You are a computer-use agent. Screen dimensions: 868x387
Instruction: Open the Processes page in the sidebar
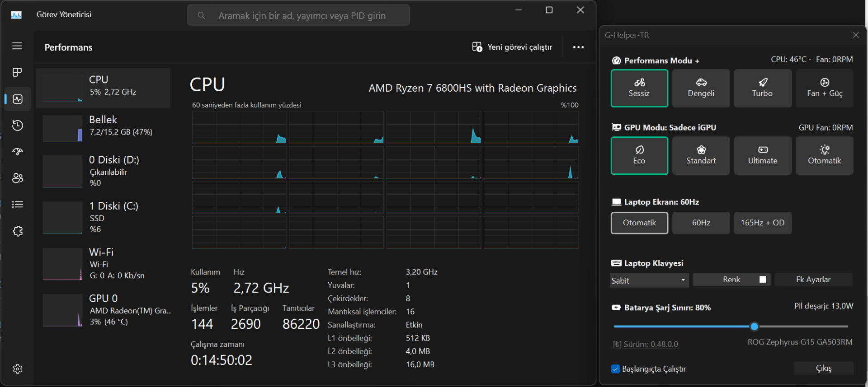point(17,72)
